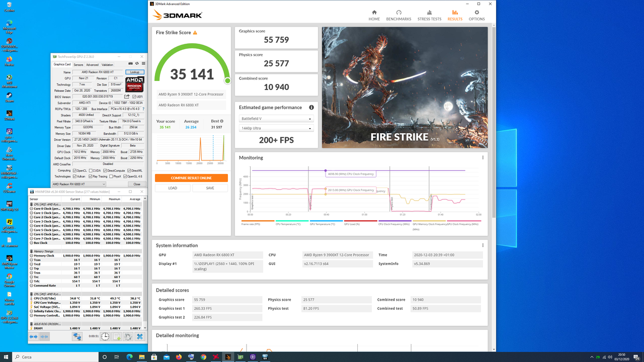Switch to the Sensors tab in GPU-Z
644x362 pixels.
point(78,64)
